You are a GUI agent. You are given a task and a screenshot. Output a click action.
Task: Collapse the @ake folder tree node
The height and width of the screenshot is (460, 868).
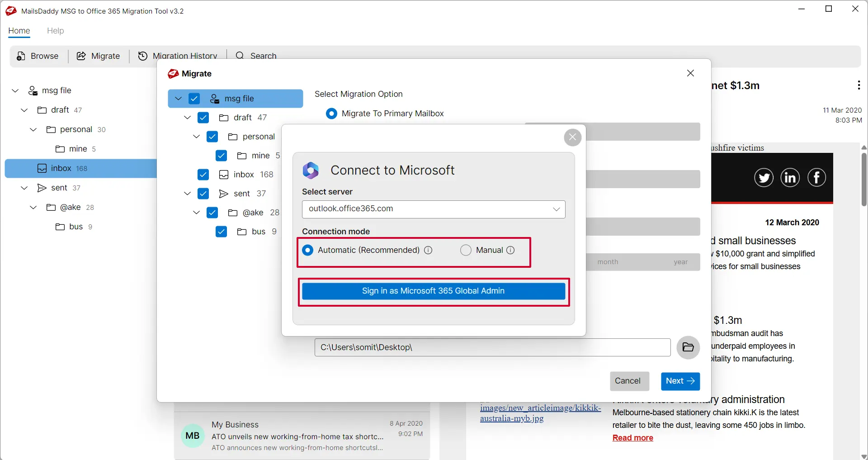[33, 207]
